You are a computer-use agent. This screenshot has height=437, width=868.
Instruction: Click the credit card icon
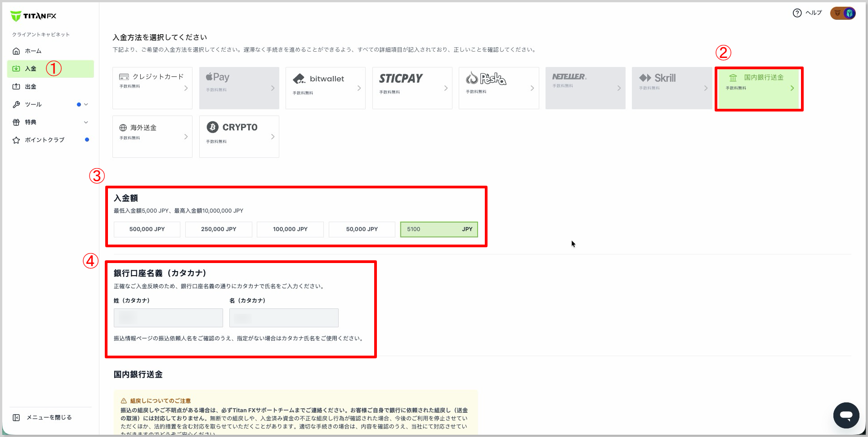[124, 77]
